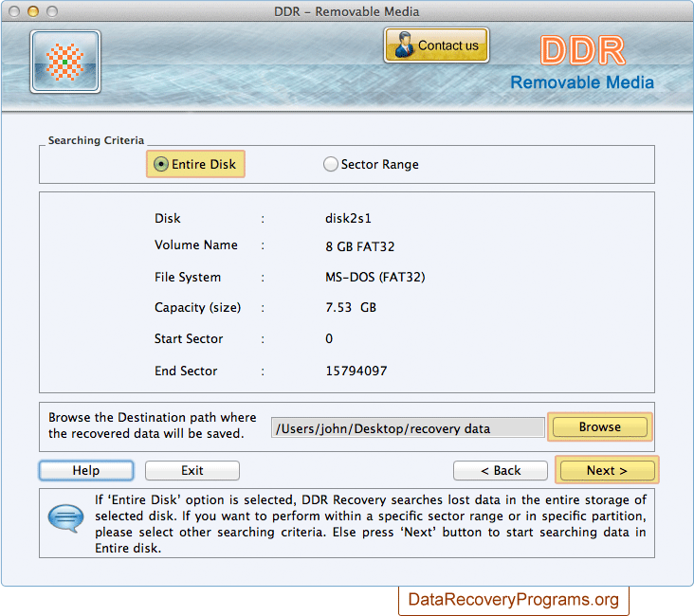Select the Sector Range radio button

point(330,164)
